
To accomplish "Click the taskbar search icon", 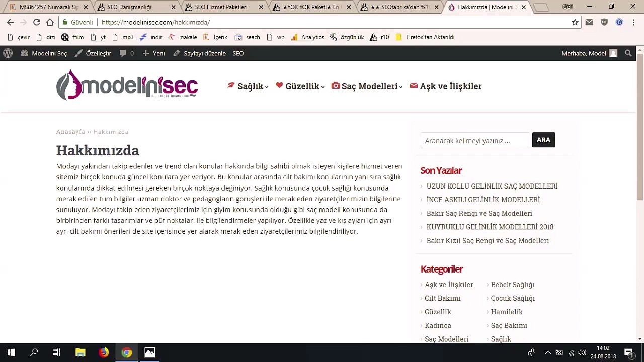I will 34,352.
